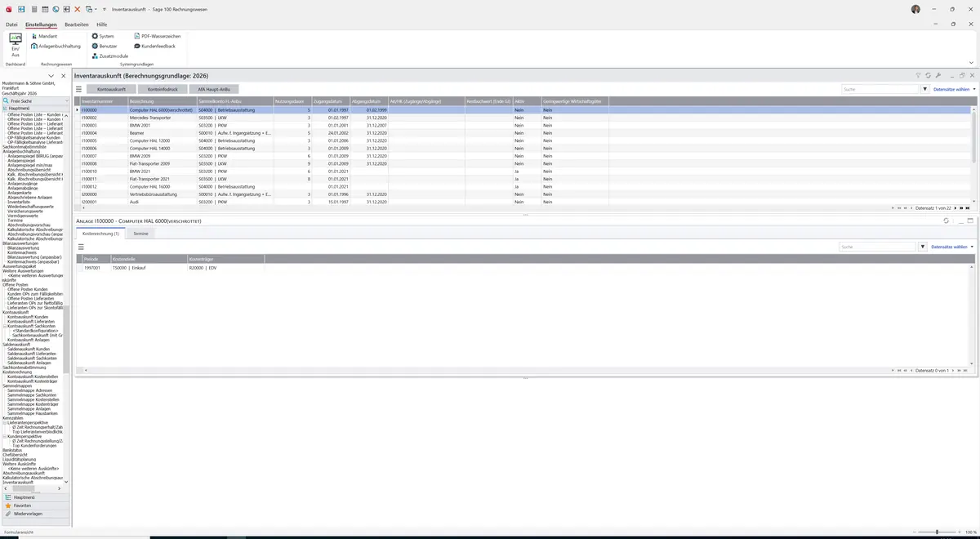Open Zusatzmodule in the ribbon

(x=109, y=56)
